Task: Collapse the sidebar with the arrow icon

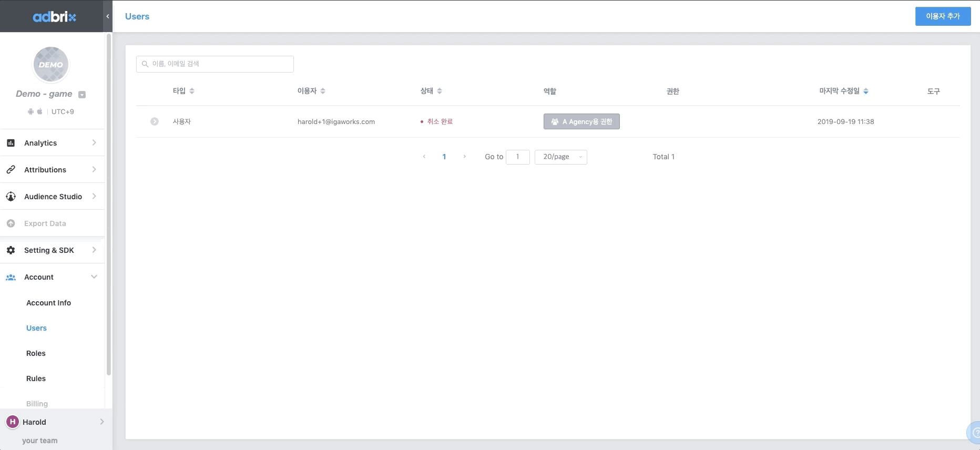Action: click(x=108, y=16)
